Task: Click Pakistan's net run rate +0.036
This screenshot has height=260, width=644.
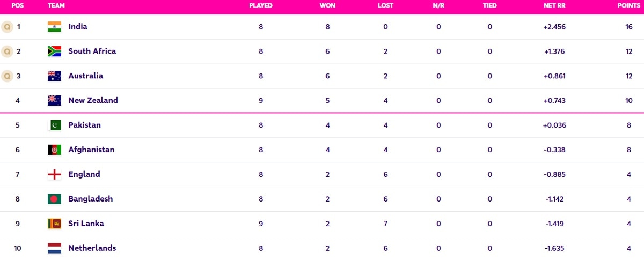Action: click(554, 125)
